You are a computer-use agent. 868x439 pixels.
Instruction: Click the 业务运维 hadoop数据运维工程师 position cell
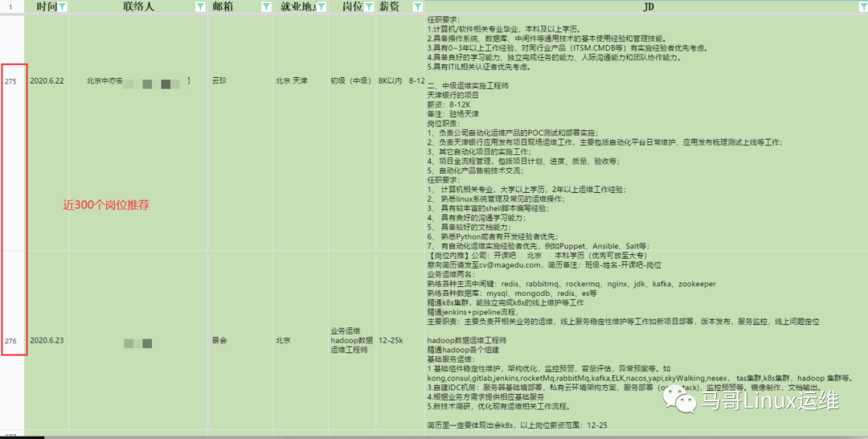point(351,340)
